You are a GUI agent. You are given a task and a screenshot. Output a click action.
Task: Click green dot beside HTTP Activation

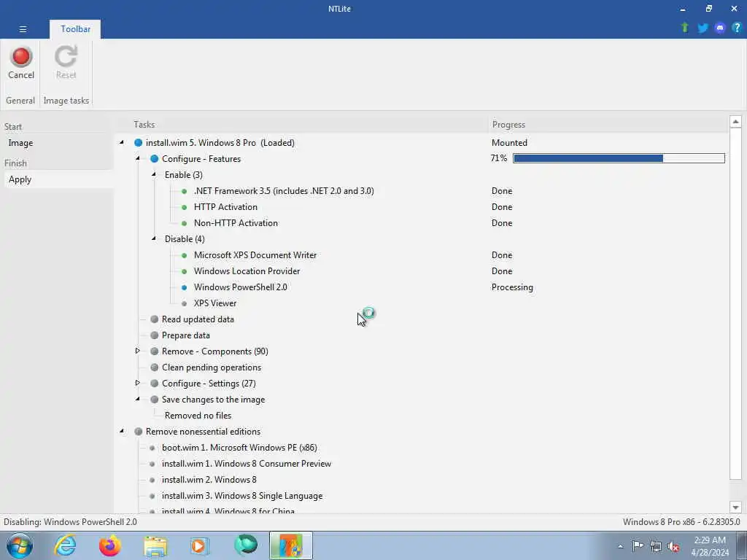coord(185,207)
